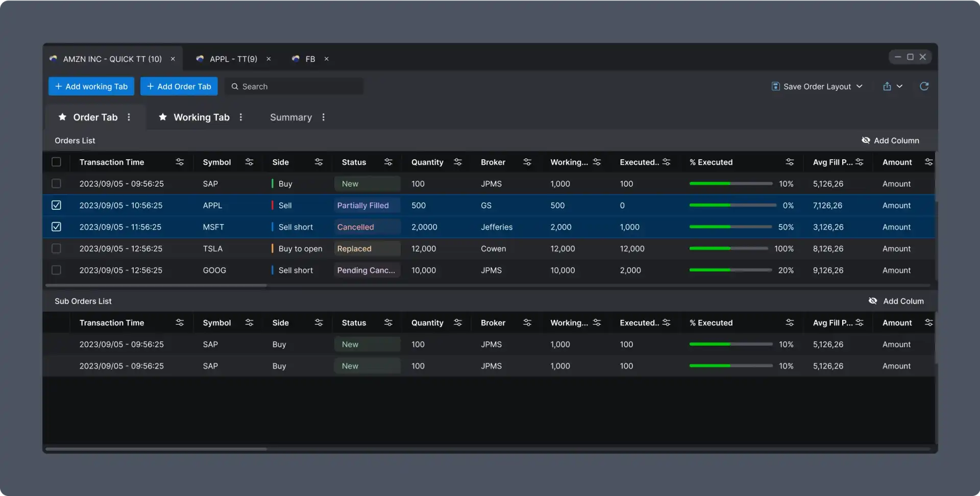
Task: Click the Search input field
Action: (294, 86)
